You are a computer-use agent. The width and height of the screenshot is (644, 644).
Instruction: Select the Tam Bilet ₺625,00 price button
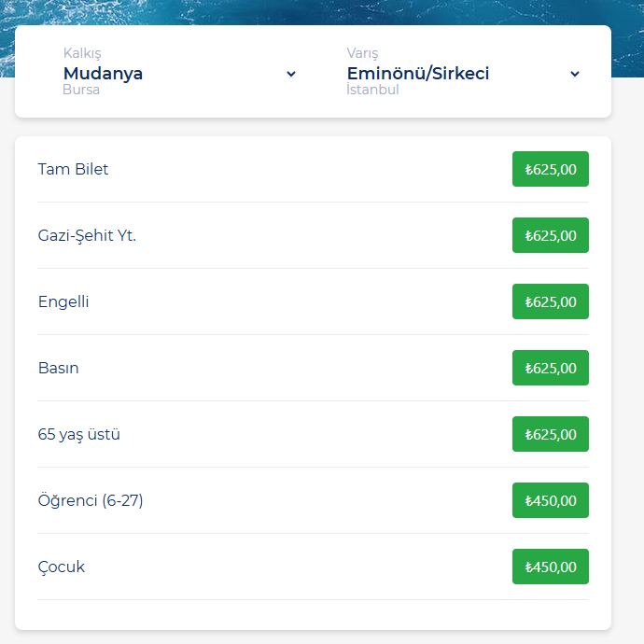click(550, 169)
